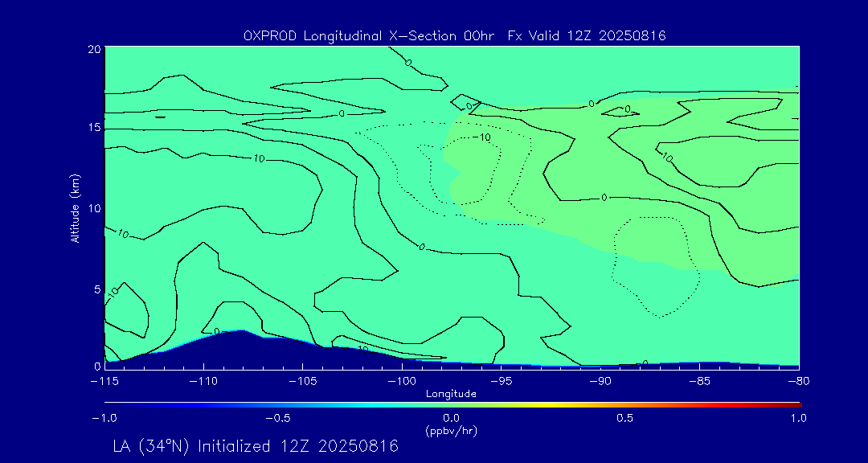Click the longitude tick label -85
Image resolution: width=868 pixels, height=463 pixels.
(700, 381)
